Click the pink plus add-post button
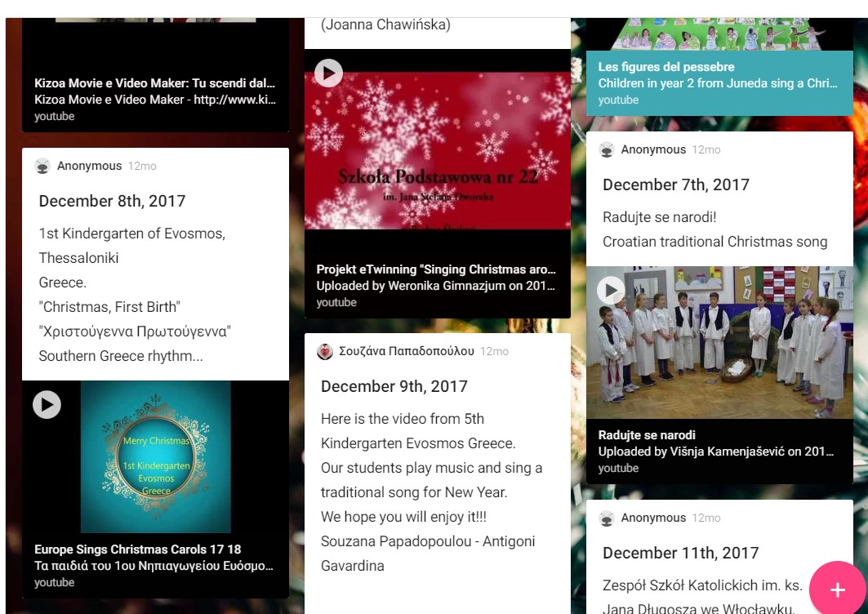Image resolution: width=868 pixels, height=614 pixels. click(838, 590)
